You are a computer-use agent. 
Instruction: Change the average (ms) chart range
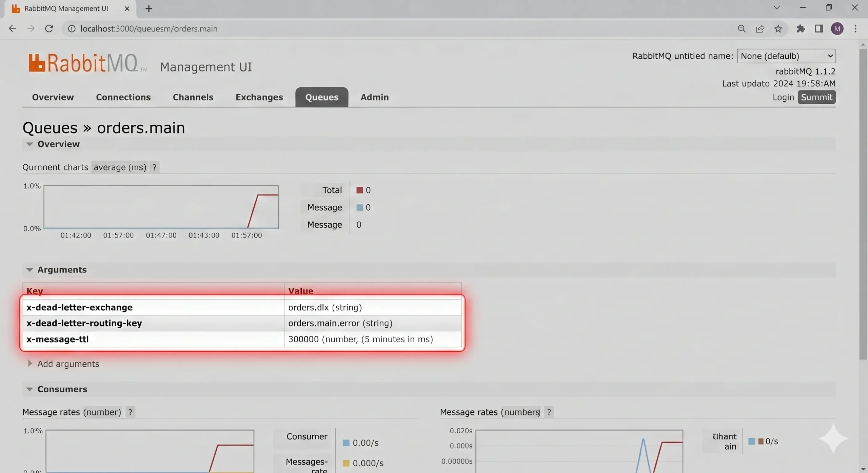pos(120,167)
